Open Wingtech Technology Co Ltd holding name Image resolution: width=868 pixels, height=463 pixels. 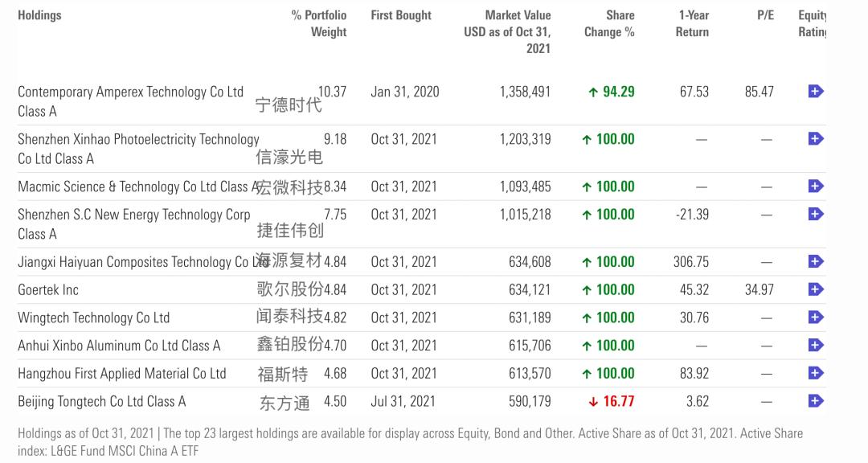tap(93, 318)
